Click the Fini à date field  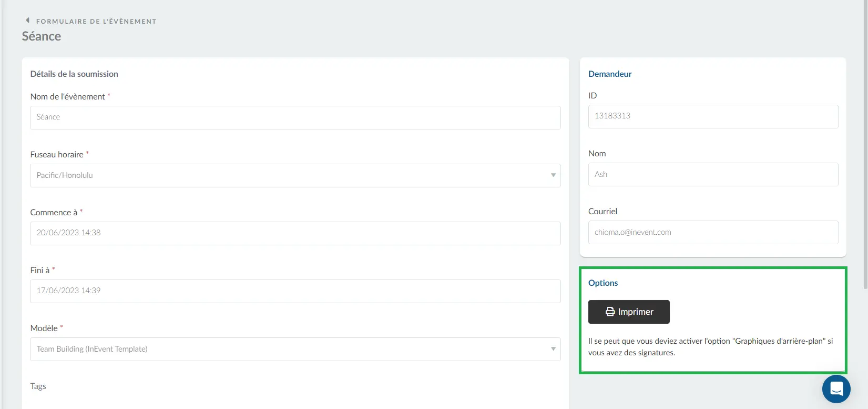coord(295,291)
